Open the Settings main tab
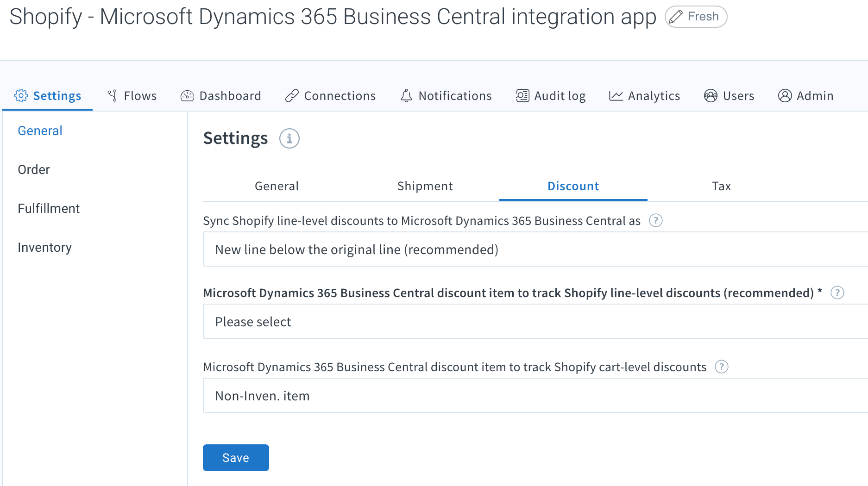This screenshot has width=868, height=486. (47, 96)
